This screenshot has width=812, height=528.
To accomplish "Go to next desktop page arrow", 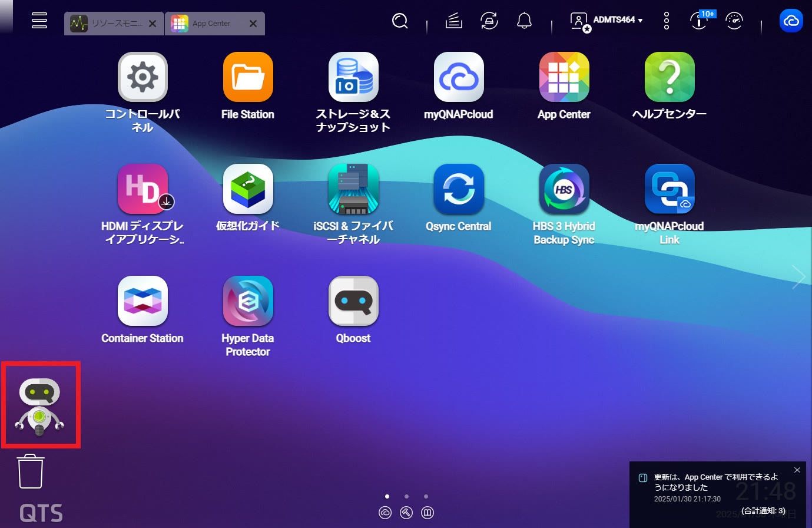I will click(x=798, y=277).
